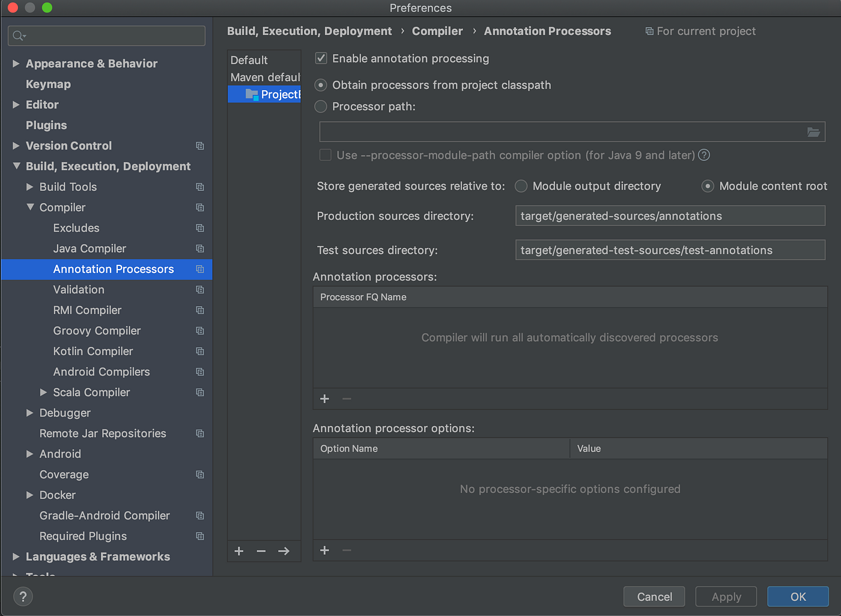Image resolution: width=841 pixels, height=616 pixels.
Task: Click the Production sources directory field
Action: coord(670,216)
